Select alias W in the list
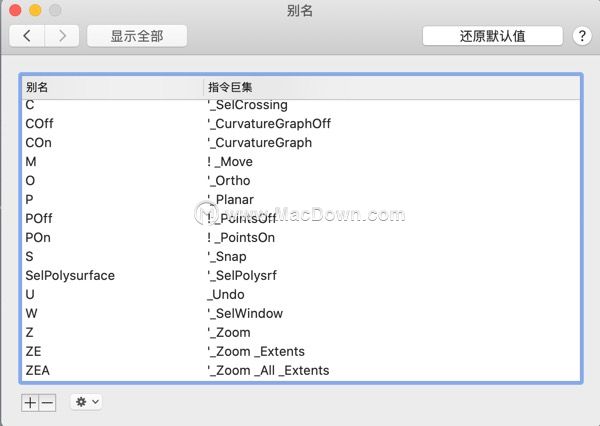600x426 pixels. coord(31,313)
